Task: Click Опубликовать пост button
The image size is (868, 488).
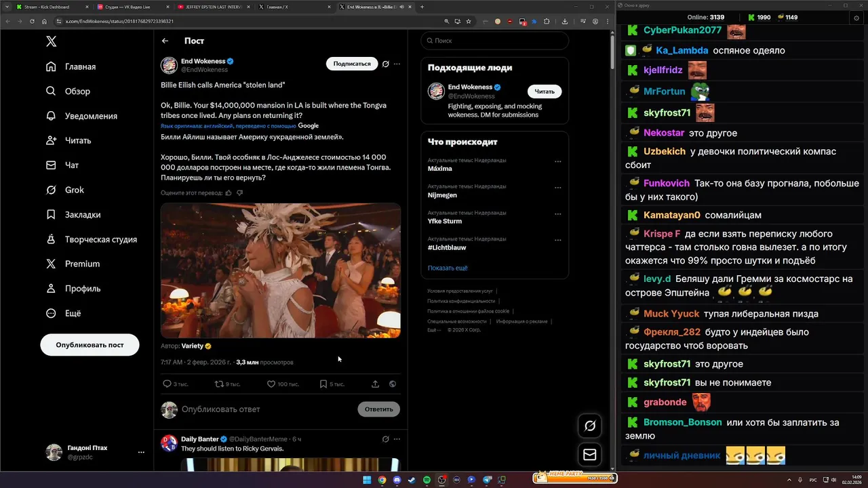Action: pyautogui.click(x=90, y=345)
